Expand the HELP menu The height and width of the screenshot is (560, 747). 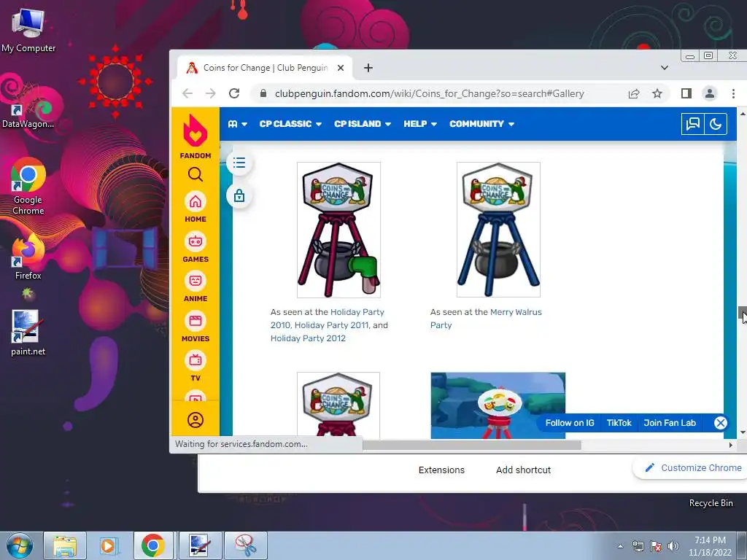tap(420, 124)
